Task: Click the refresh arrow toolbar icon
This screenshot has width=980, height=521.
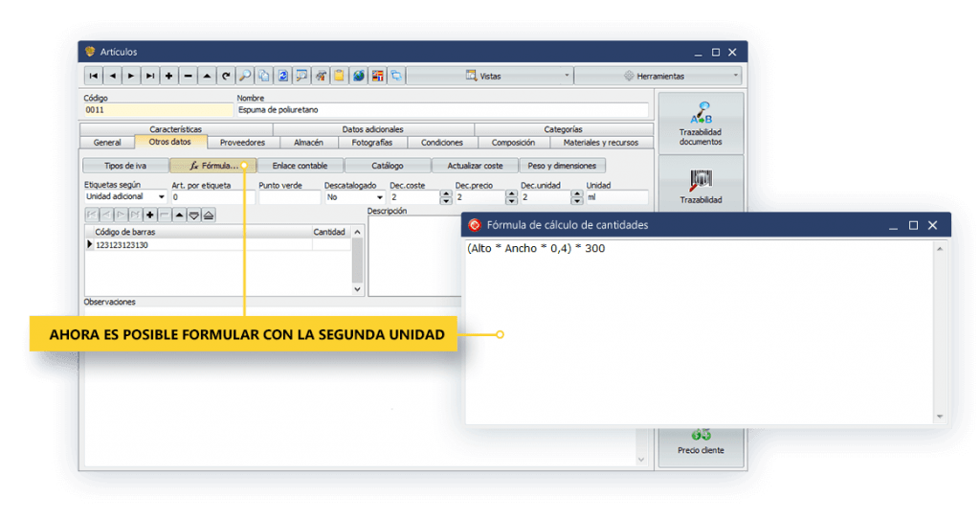Action: 226,76
